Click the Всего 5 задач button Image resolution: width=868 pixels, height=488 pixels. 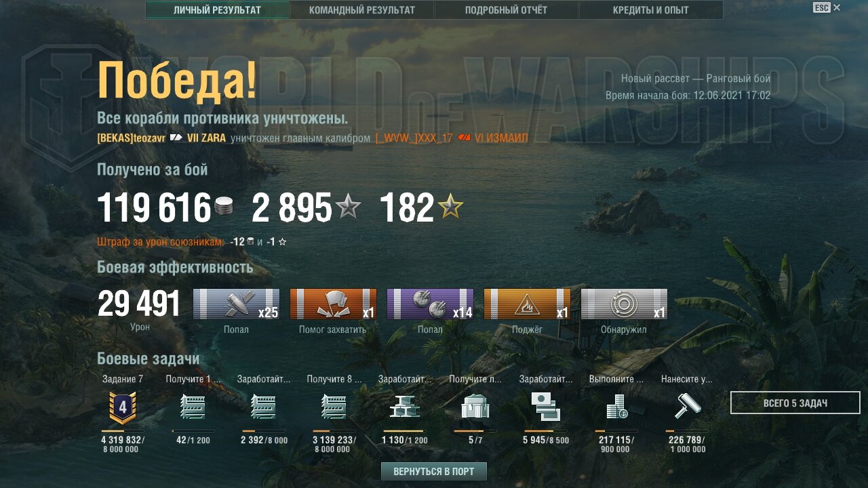pos(795,403)
